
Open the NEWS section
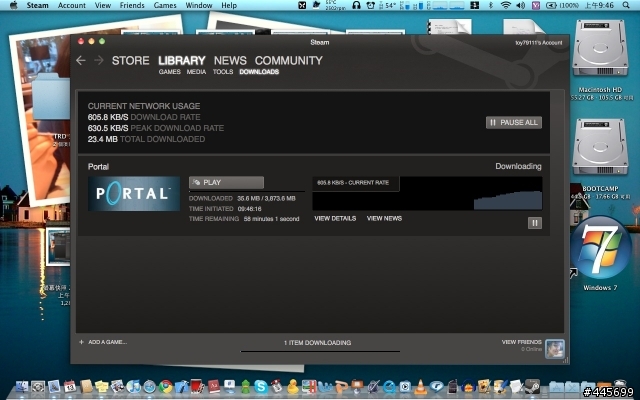230,60
